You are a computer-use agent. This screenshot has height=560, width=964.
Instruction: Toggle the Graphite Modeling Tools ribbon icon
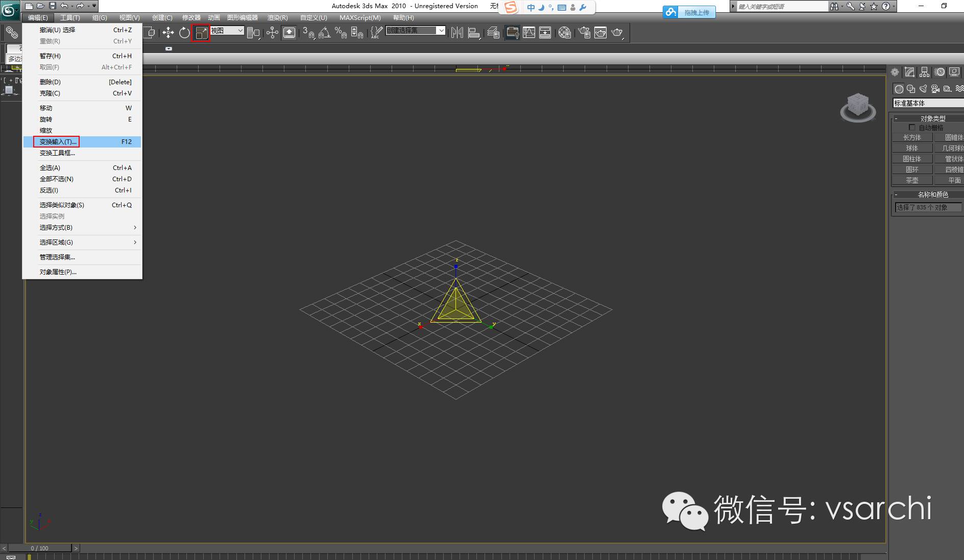click(512, 33)
